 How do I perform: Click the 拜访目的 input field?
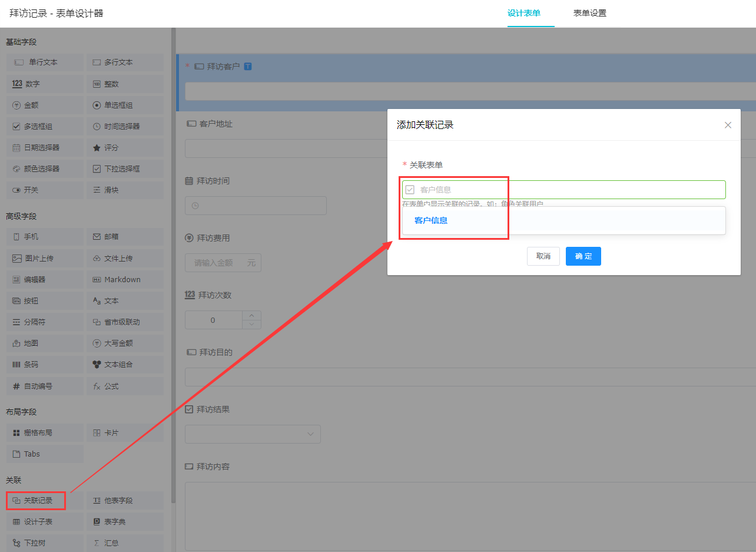click(x=470, y=377)
